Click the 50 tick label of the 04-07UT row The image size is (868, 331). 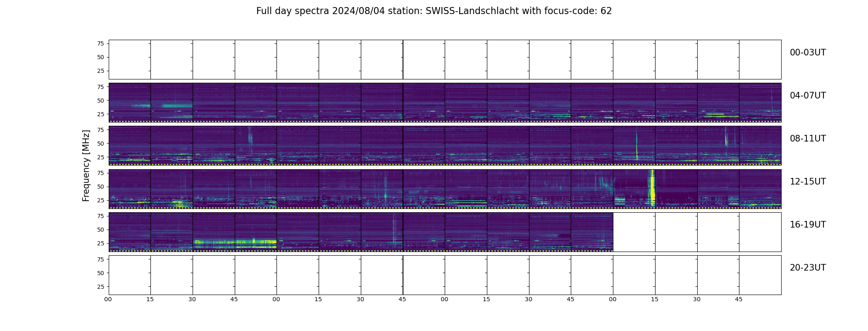pos(100,100)
